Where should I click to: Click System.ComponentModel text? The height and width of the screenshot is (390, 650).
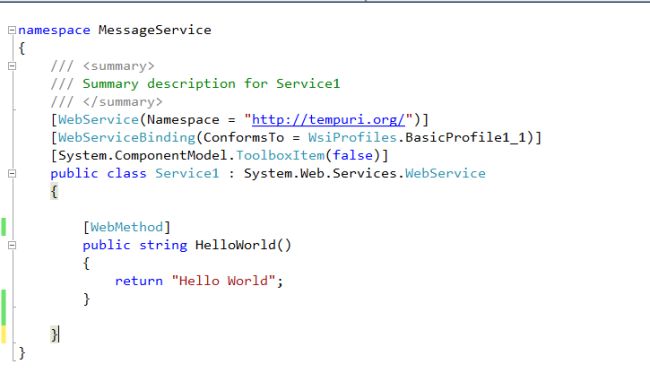click(x=143, y=155)
